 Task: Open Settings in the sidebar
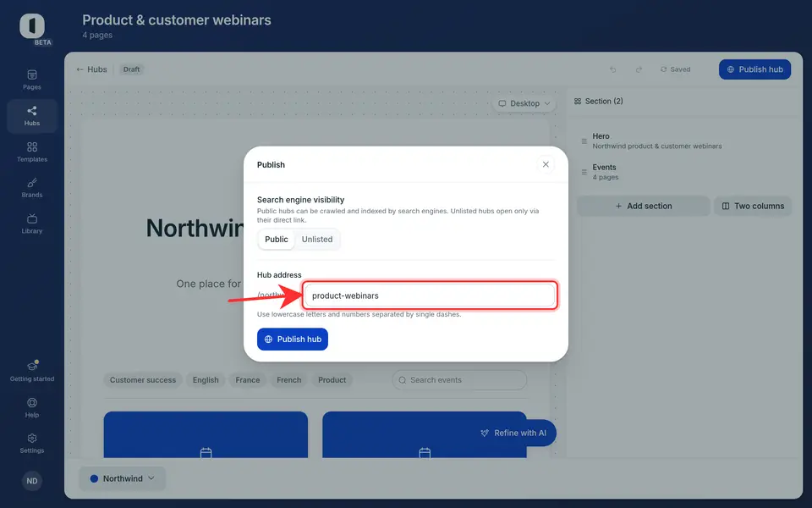[32, 444]
